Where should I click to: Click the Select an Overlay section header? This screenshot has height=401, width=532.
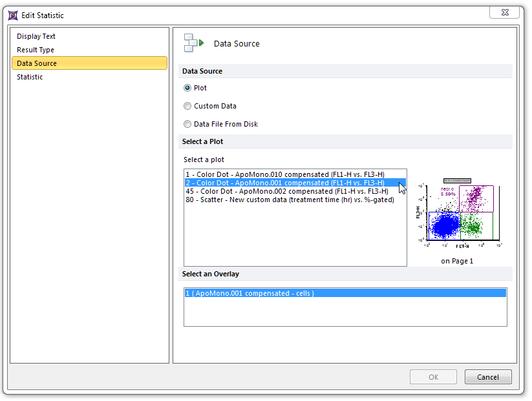pyautogui.click(x=211, y=274)
